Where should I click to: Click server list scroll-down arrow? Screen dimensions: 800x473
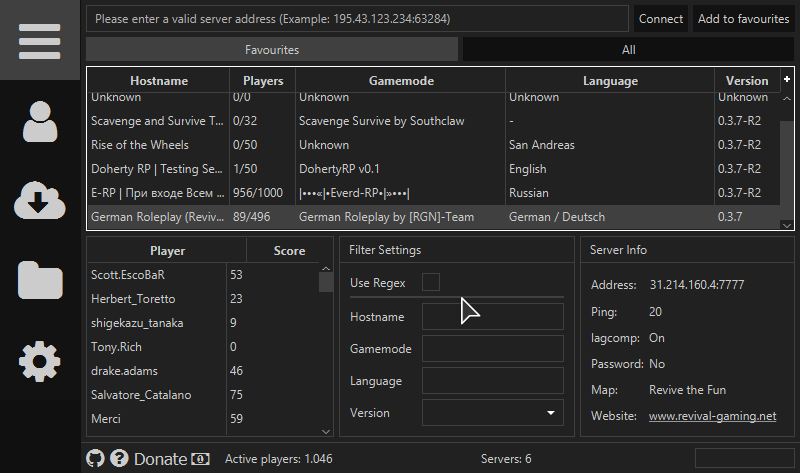pyautogui.click(x=787, y=226)
